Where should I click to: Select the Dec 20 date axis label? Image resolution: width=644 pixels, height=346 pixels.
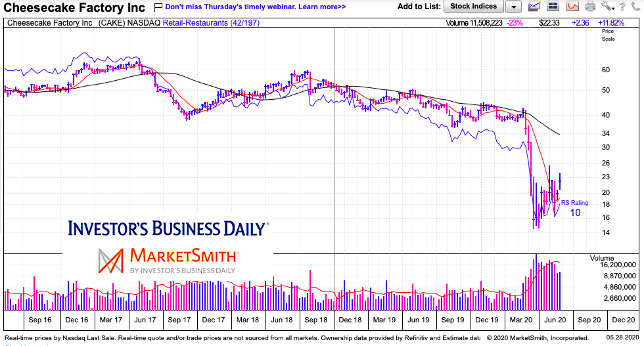pyautogui.click(x=624, y=320)
